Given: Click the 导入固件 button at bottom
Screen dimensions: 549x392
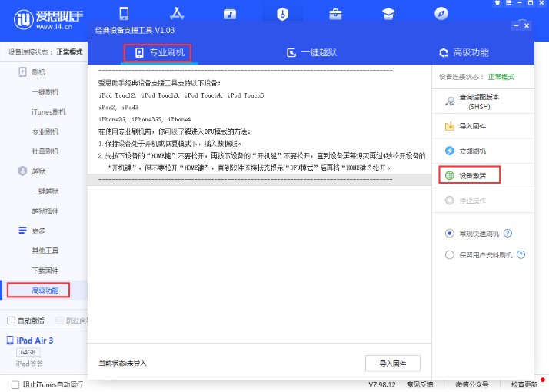Looking at the screenshot, I should click(x=392, y=363).
